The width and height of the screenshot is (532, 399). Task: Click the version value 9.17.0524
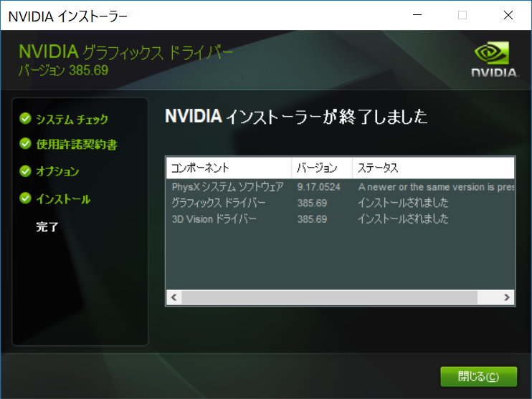click(x=318, y=187)
